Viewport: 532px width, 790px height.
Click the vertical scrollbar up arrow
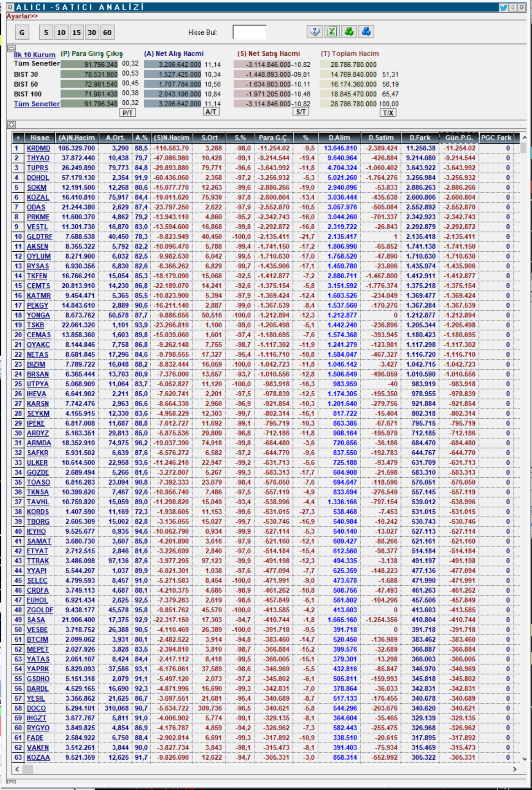tap(524, 138)
